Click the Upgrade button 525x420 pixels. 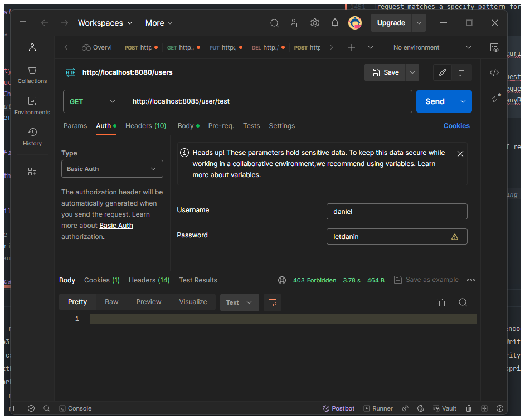click(x=391, y=23)
